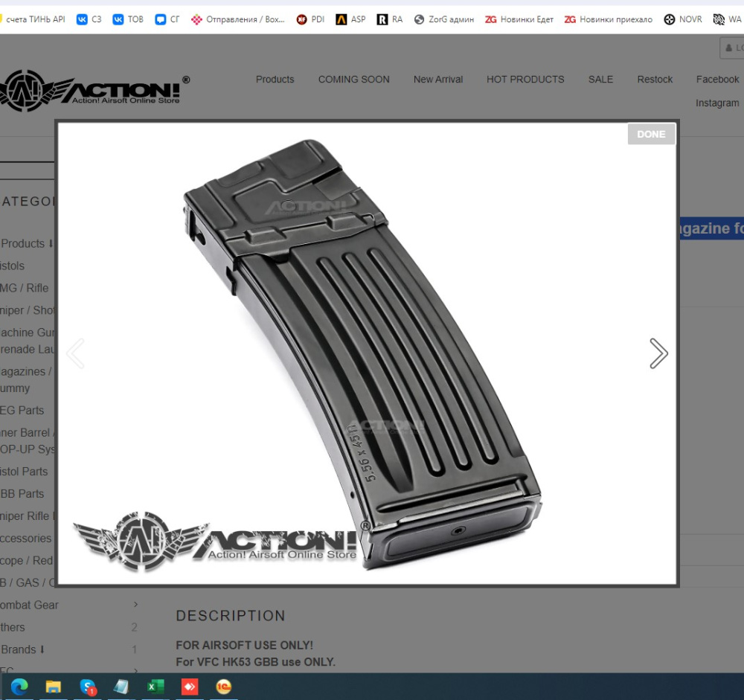Click the DESCRIPTION heading
This screenshot has height=700, width=744.
231,615
